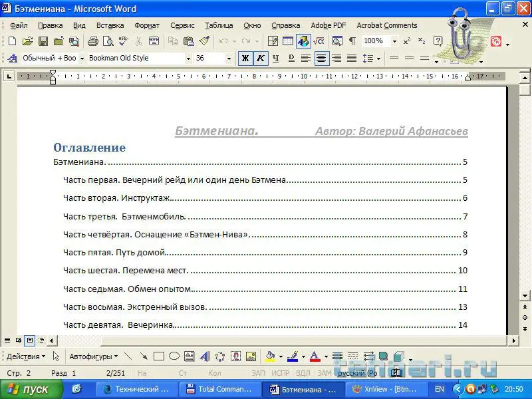This screenshot has width=532, height=399.
Task: Insert WordArt from the drawing toolbar
Action: [204, 356]
